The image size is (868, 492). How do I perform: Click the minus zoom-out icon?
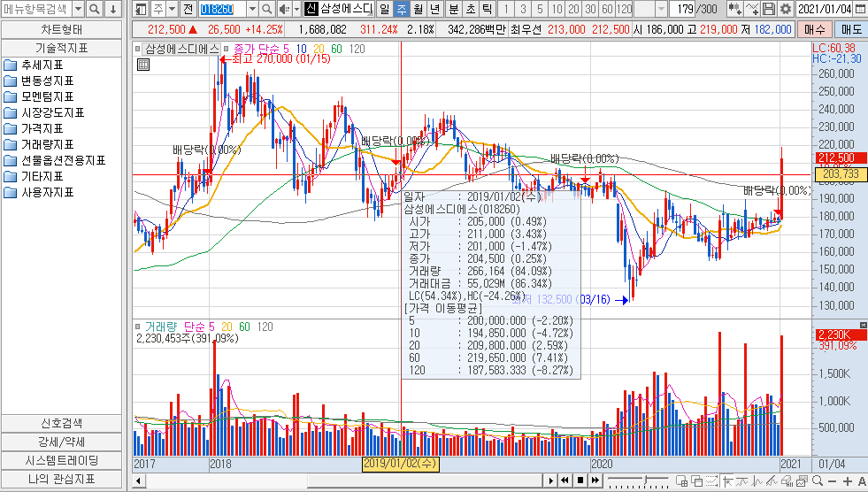point(832,480)
